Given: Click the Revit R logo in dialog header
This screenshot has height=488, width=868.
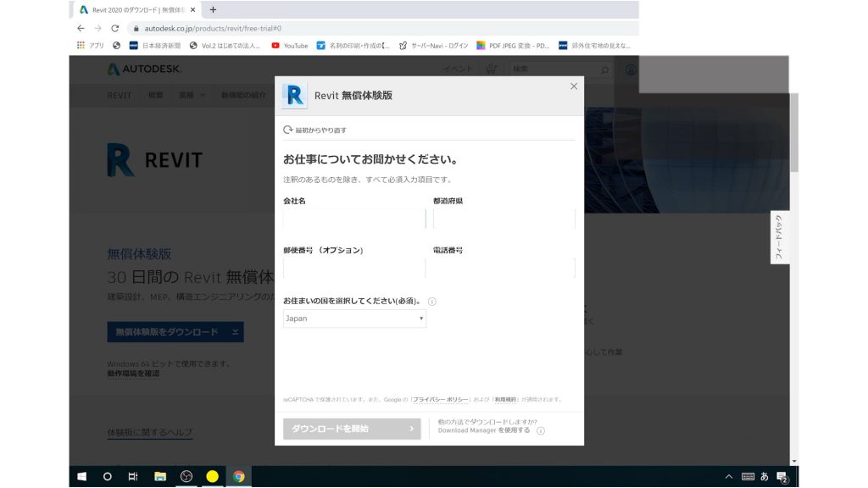Looking at the screenshot, I should tap(293, 96).
